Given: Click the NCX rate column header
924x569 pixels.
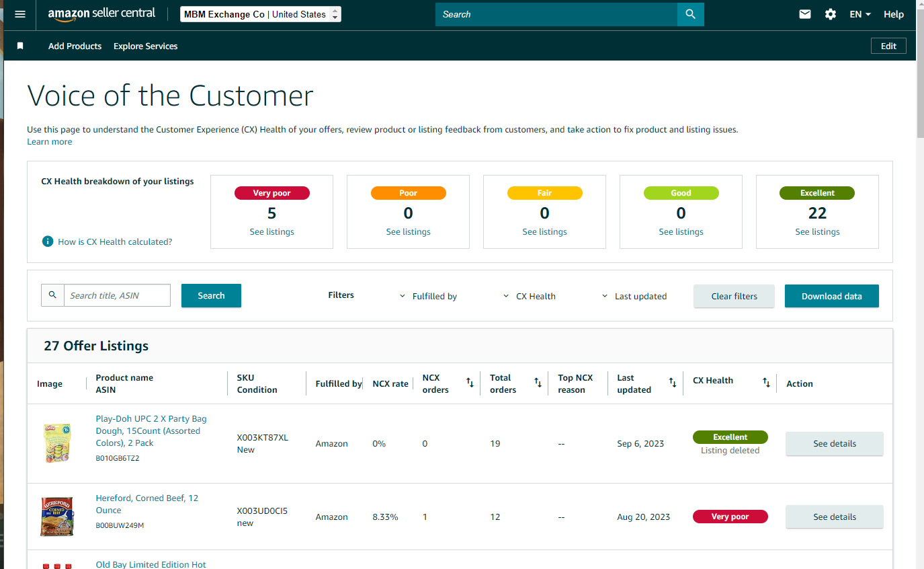Looking at the screenshot, I should pos(390,383).
